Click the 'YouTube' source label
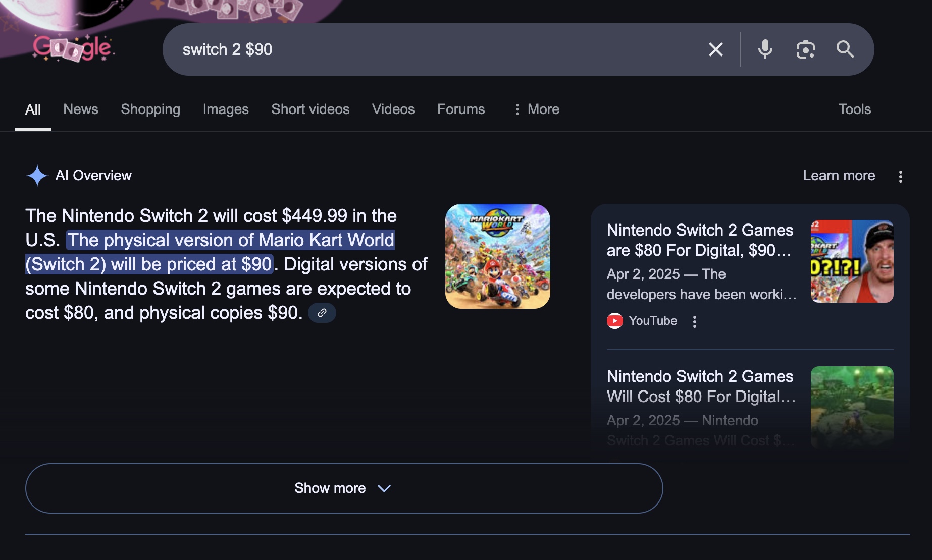 [x=653, y=321]
